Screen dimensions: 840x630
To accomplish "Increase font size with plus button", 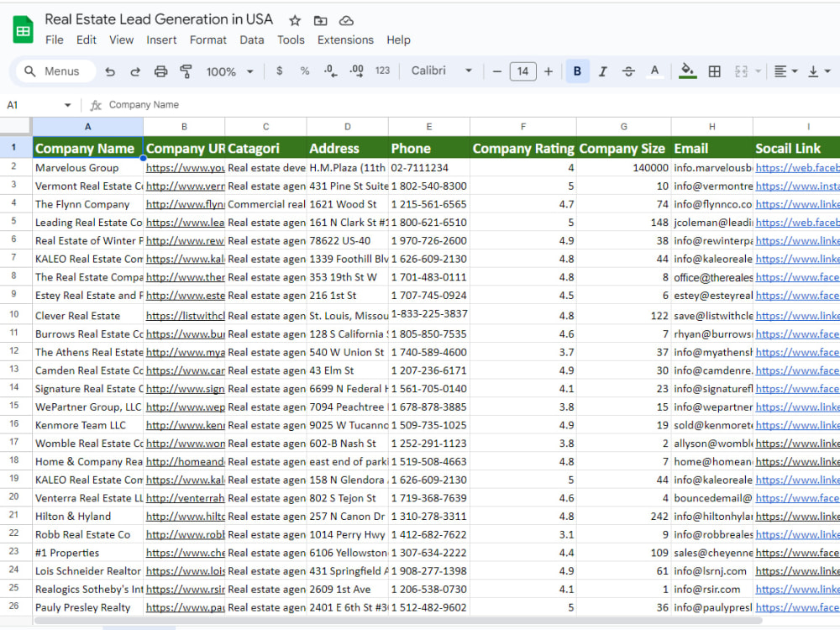I will pyautogui.click(x=548, y=71).
